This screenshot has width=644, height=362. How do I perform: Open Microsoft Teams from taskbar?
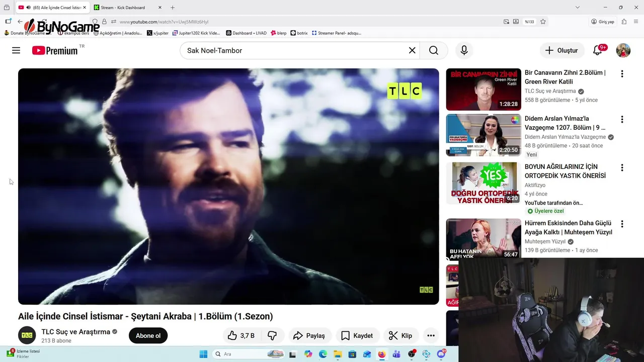click(396, 354)
